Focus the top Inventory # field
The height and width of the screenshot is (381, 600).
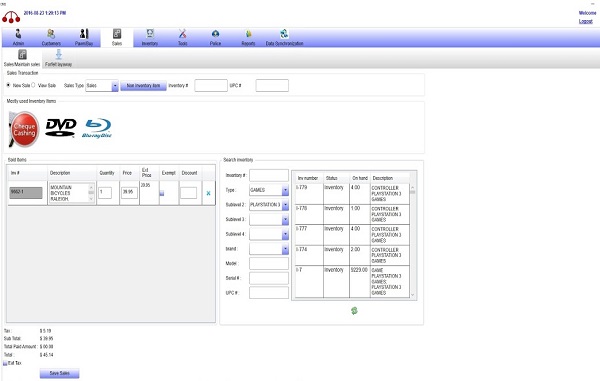click(x=211, y=86)
